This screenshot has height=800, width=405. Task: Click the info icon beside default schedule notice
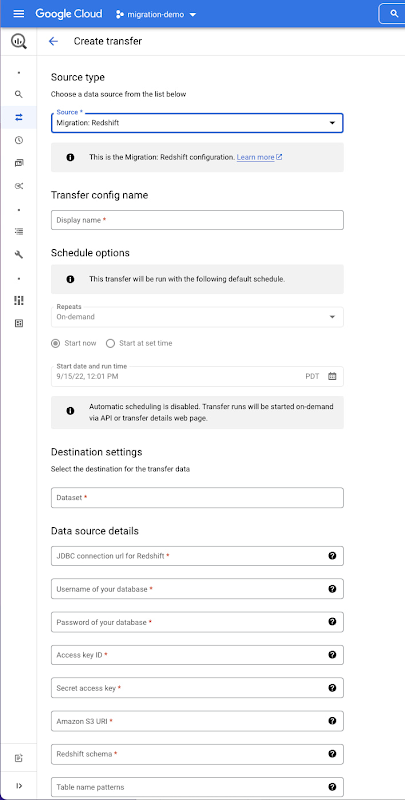[x=70, y=279]
